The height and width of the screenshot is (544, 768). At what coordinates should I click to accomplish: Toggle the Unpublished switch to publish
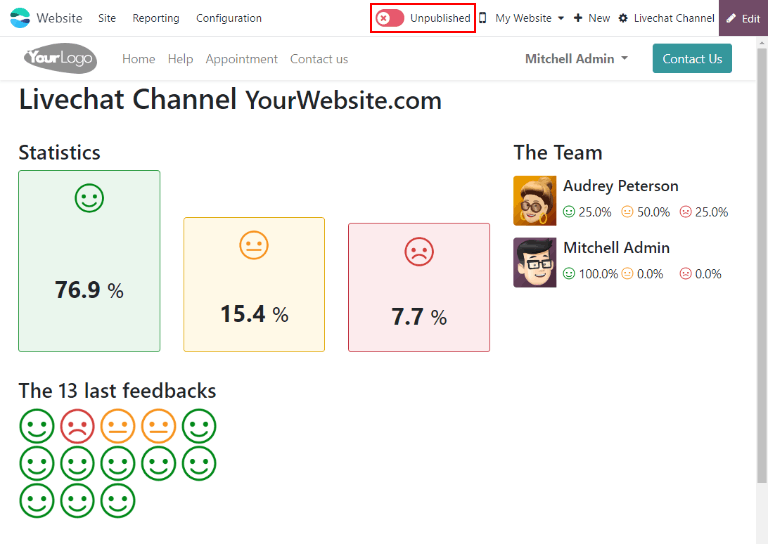coord(390,18)
